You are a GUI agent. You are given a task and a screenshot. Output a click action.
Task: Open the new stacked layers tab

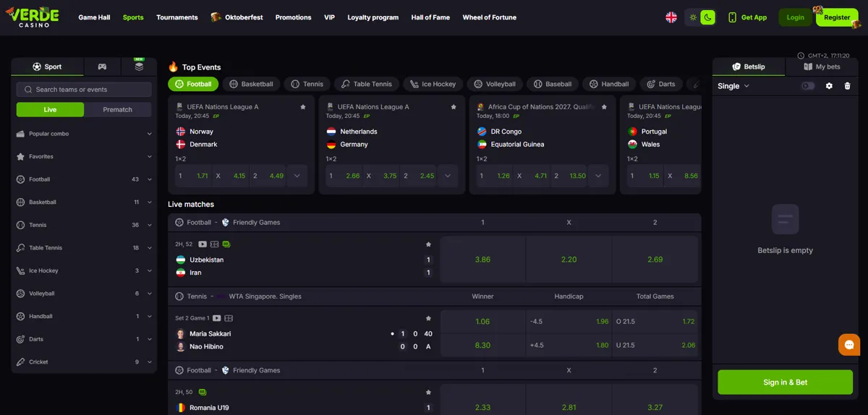point(139,67)
